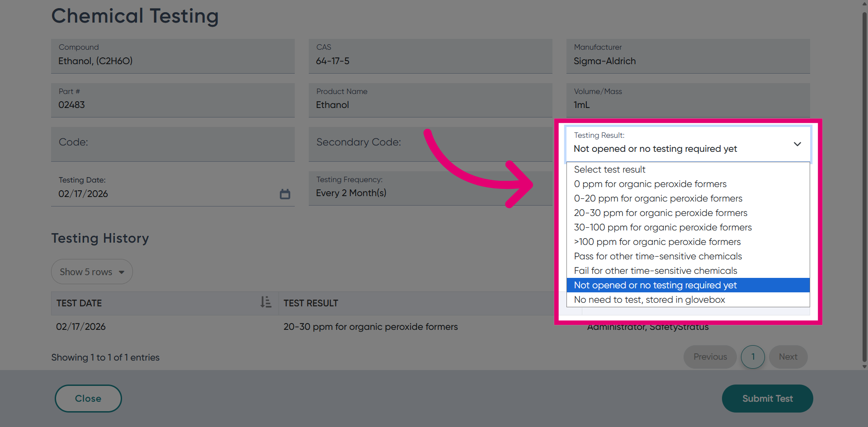
Task: Click the history row result '20-30 ppm for organic peroxide formers'
Action: pos(371,327)
